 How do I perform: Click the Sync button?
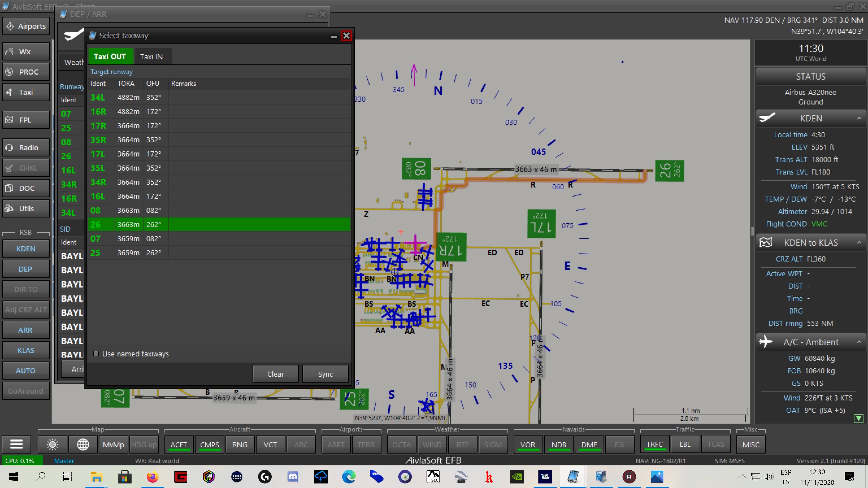point(325,374)
